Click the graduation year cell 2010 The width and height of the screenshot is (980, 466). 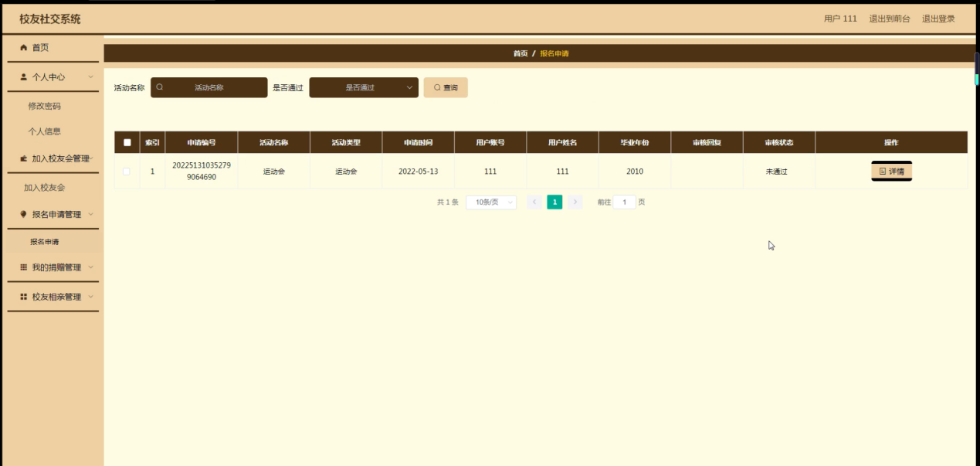635,172
